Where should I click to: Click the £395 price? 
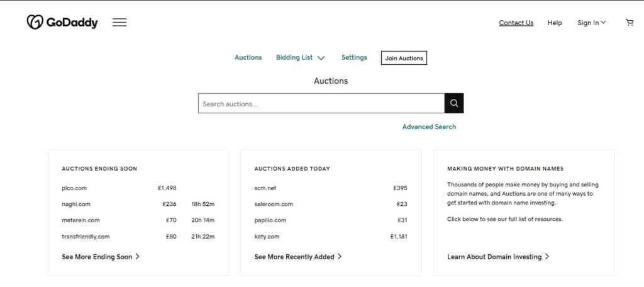click(x=400, y=188)
